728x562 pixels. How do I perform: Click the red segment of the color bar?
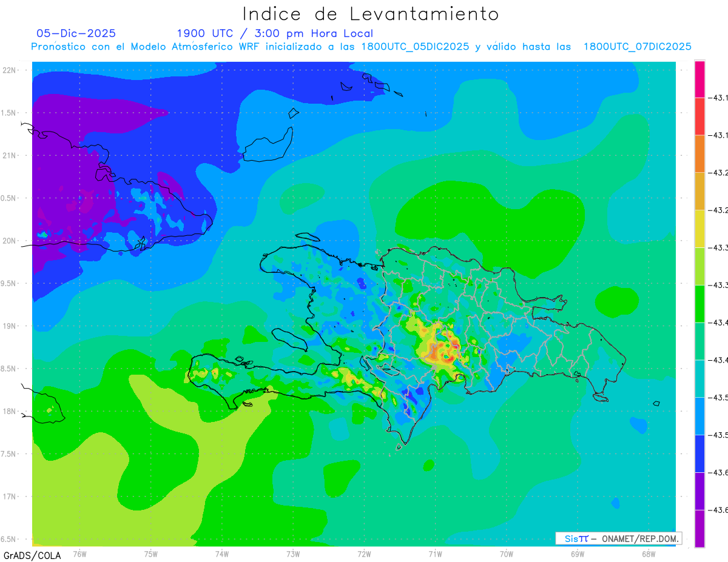coord(699,116)
